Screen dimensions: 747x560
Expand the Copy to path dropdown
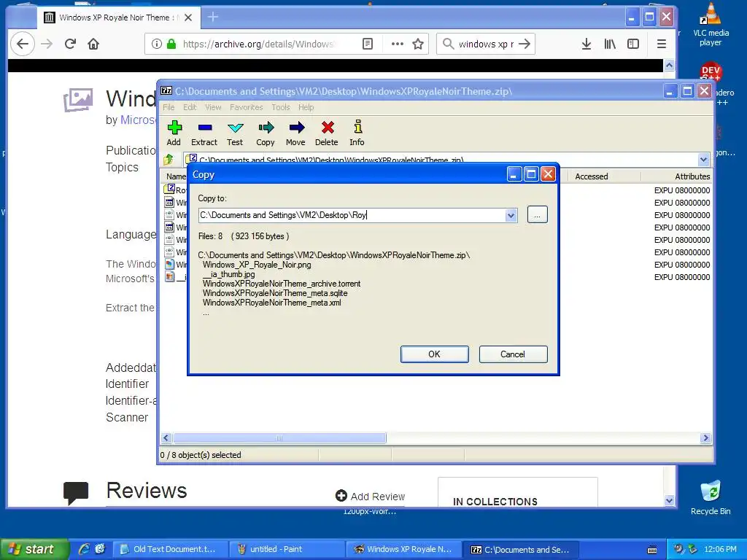tap(511, 215)
